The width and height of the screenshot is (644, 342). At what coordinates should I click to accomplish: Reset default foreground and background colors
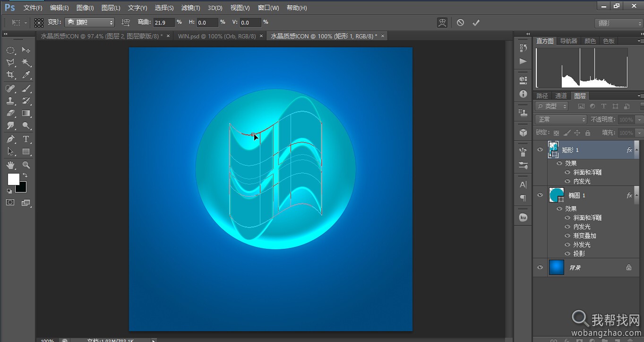[9, 191]
